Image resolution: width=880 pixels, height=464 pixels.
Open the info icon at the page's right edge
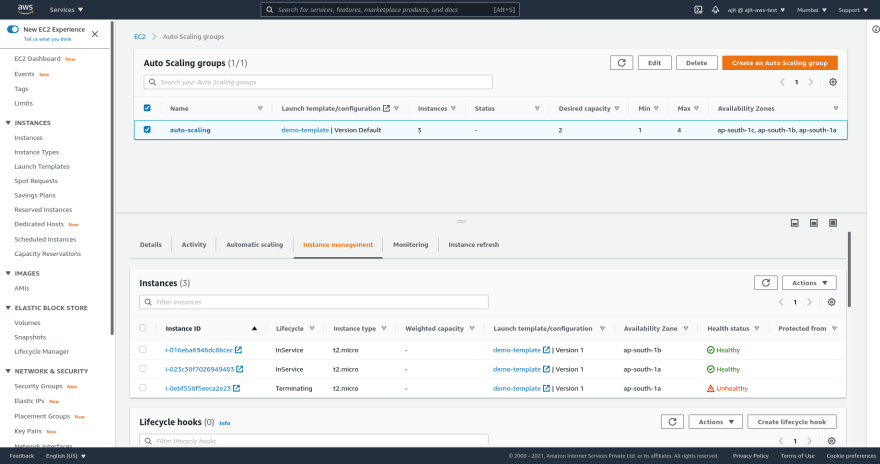click(876, 29)
